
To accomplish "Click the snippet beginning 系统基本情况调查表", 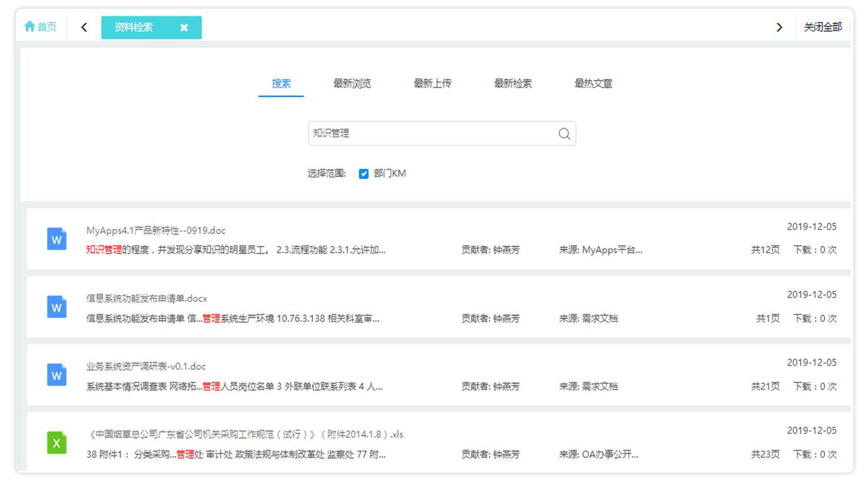I will (x=234, y=387).
